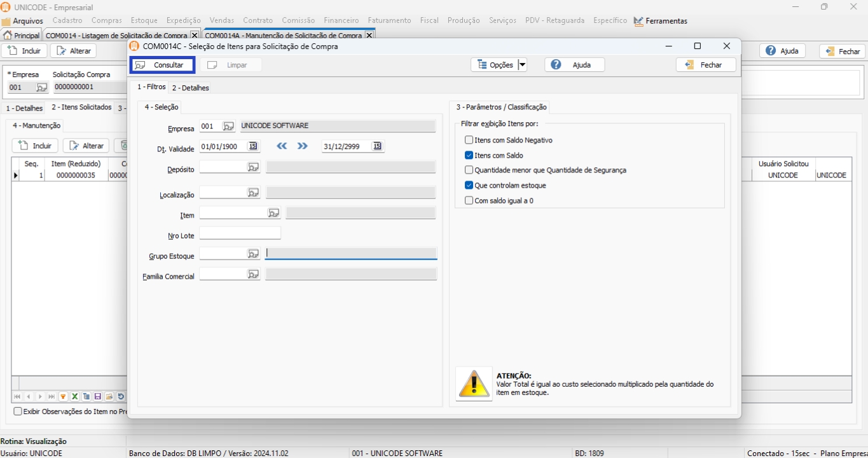Open the Item field lookup icon
Image resolution: width=868 pixels, height=458 pixels.
click(273, 213)
